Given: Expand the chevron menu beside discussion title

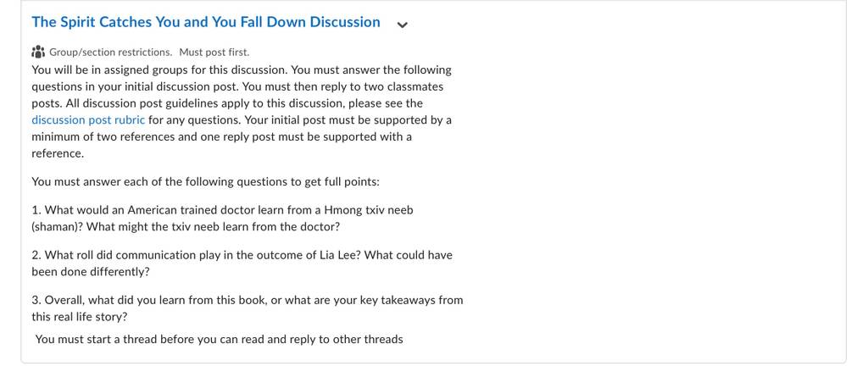Looking at the screenshot, I should 403,25.
